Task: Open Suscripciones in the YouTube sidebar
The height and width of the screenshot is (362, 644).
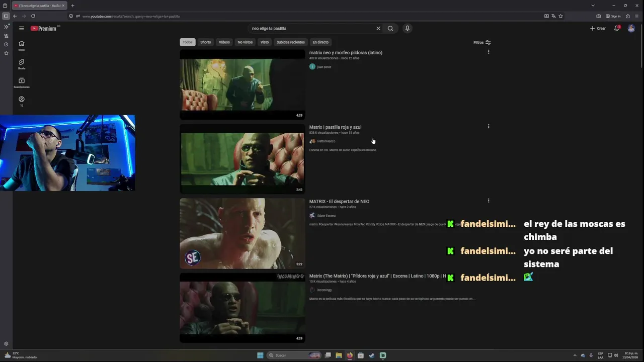Action: pyautogui.click(x=21, y=83)
